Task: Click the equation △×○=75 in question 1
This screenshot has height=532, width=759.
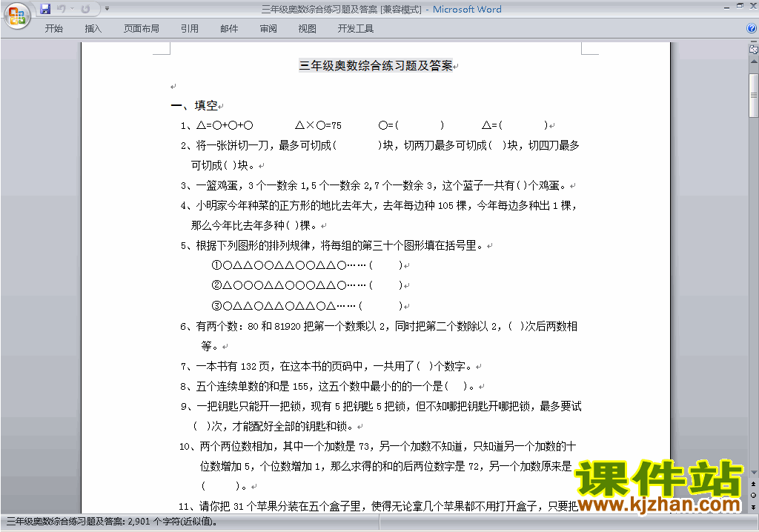Action: pos(318,125)
